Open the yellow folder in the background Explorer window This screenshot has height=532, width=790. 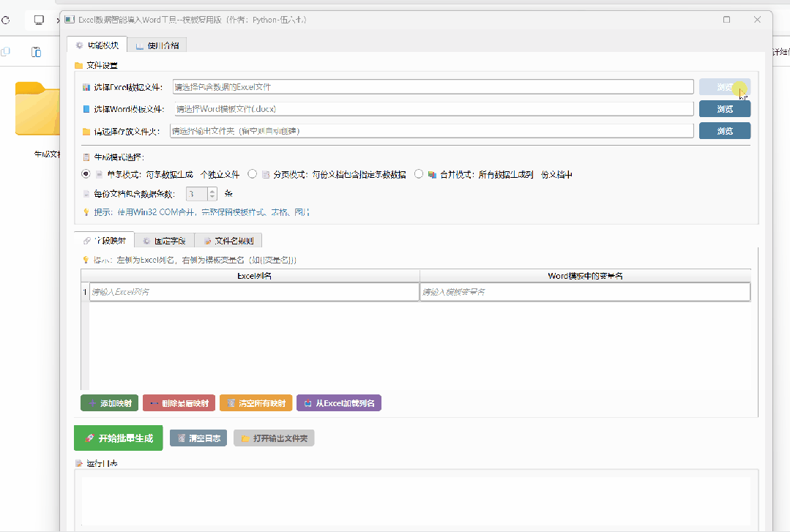(x=38, y=109)
